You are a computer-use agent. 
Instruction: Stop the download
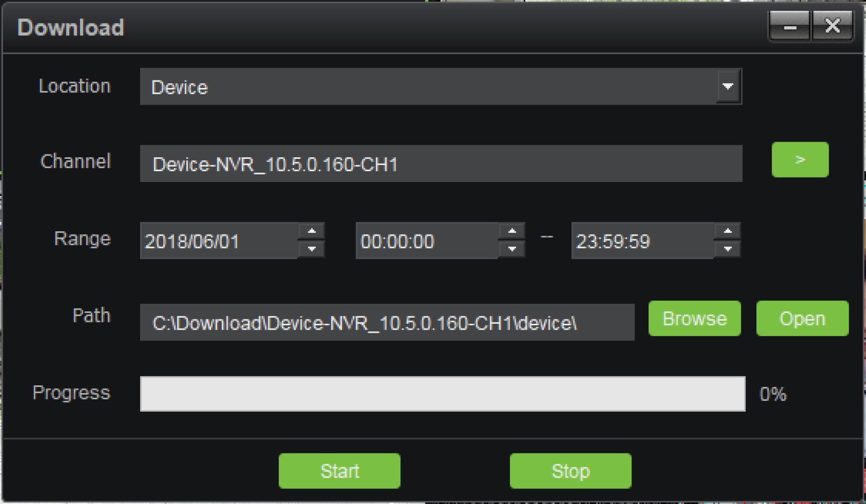pyautogui.click(x=570, y=471)
